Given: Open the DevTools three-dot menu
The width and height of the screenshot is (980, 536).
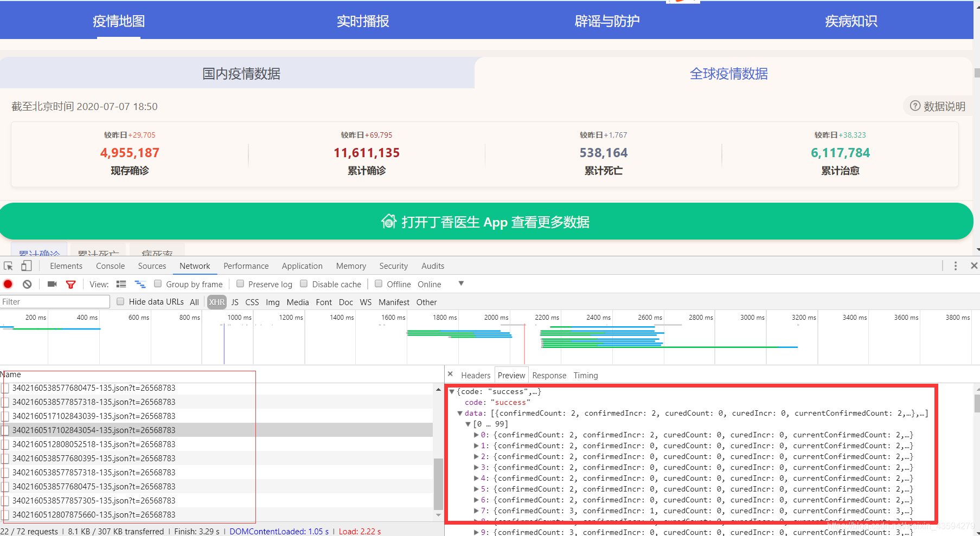Looking at the screenshot, I should 956,266.
